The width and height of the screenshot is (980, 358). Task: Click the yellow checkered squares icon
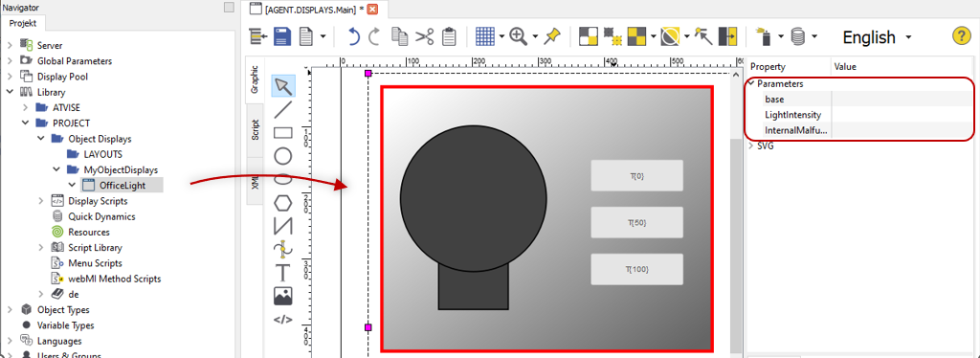tap(636, 37)
